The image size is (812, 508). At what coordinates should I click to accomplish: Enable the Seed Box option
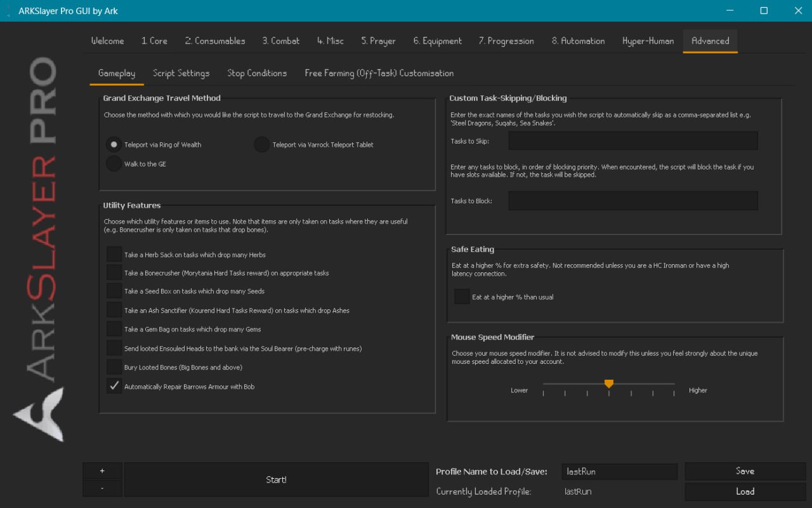[114, 291]
